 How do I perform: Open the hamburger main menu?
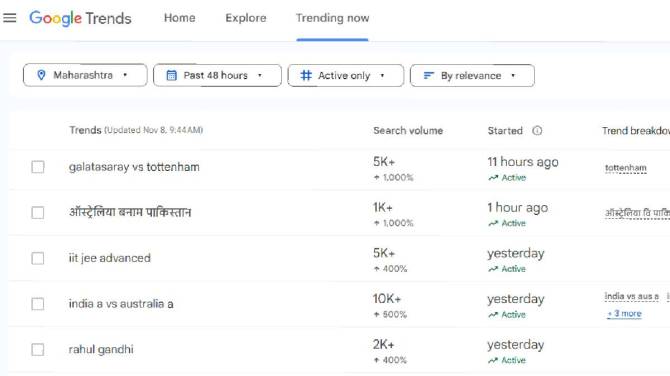9,18
